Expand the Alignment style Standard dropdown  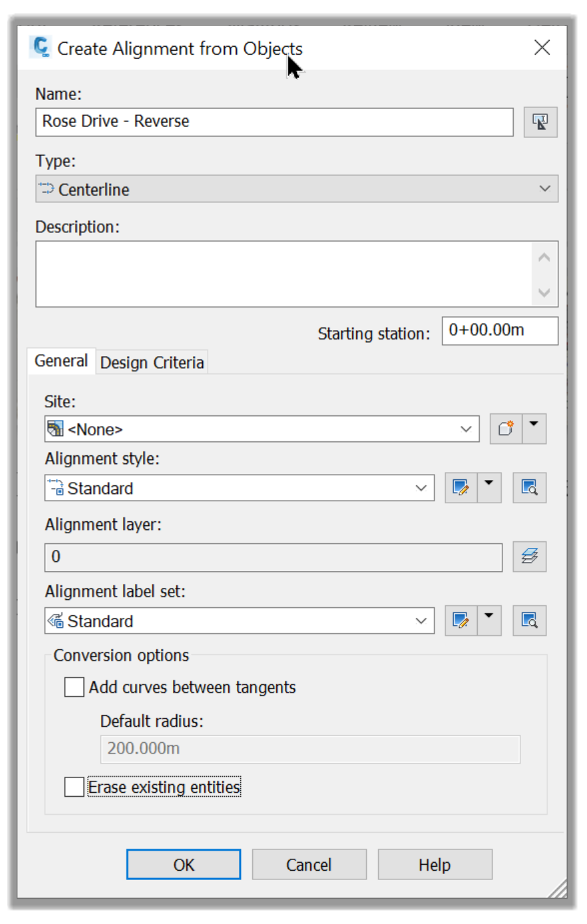click(240, 488)
